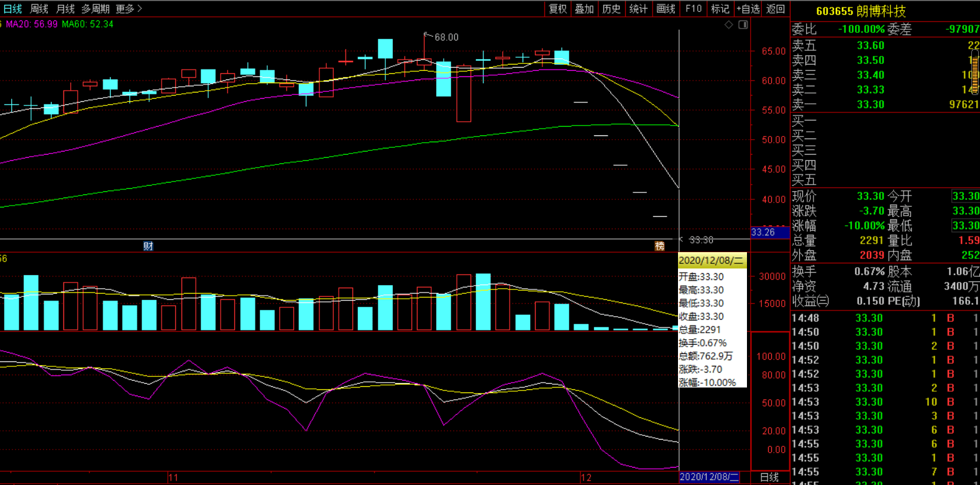This screenshot has height=485, width=980.
Task: Toggle 复权 price adjustment
Action: coord(557,9)
